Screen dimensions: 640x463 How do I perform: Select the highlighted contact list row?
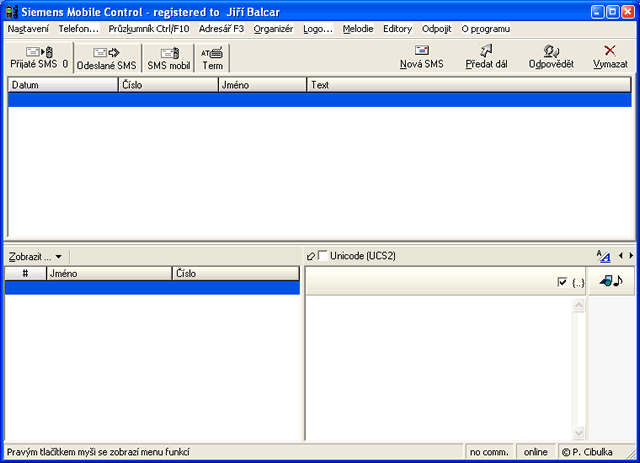coord(152,288)
